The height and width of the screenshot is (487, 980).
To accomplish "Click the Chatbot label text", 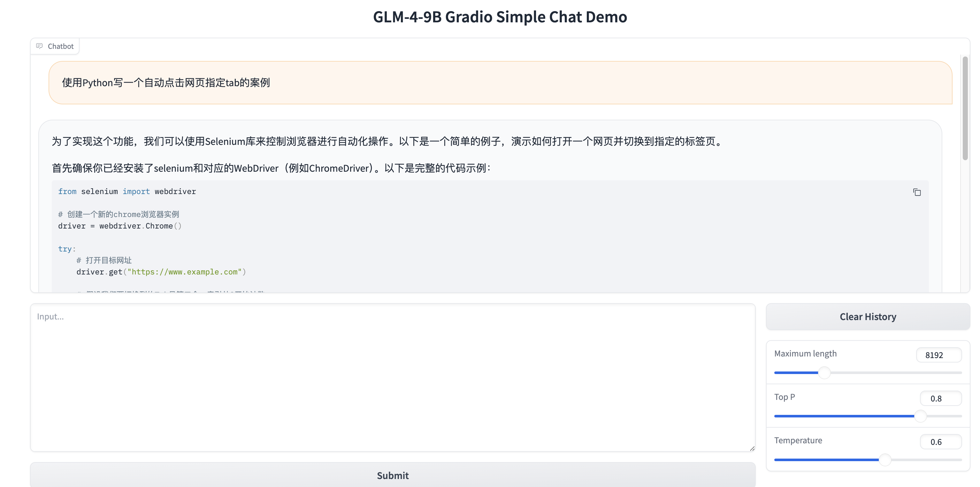I will (x=60, y=46).
